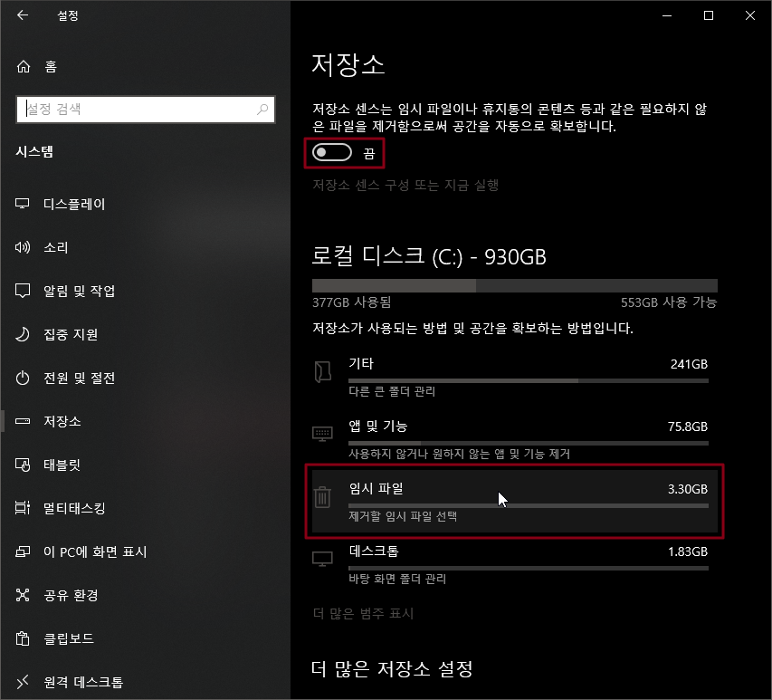The image size is (772, 700).
Task: Click the 더 많은 저장소 설정 heading
Action: pyautogui.click(x=393, y=668)
